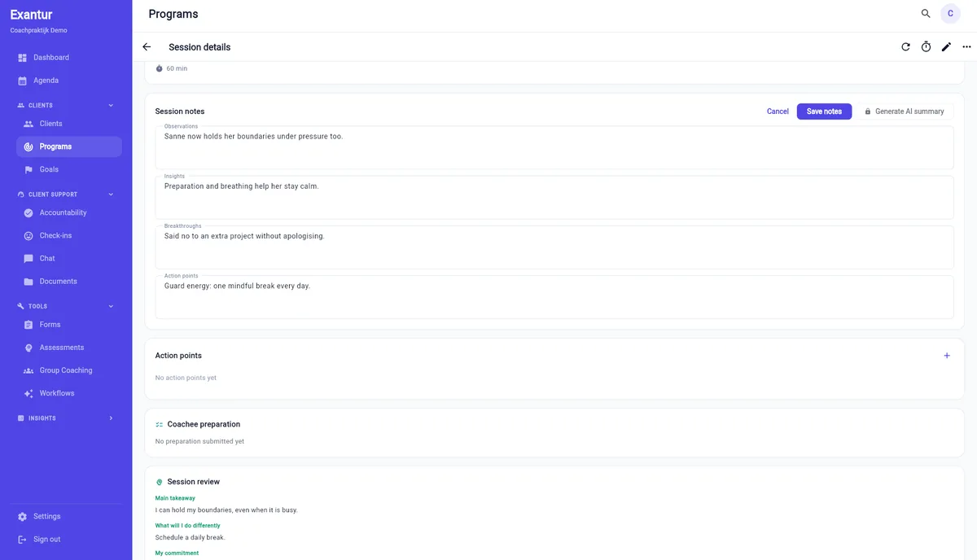Image resolution: width=977 pixels, height=560 pixels.
Task: Add action point with plus icon
Action: click(947, 356)
